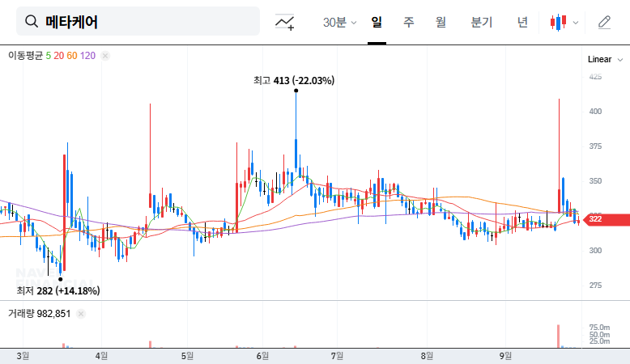Screen dimensions: 630x364
Task: Click the 최저 282 low marker label
Action: coord(58,290)
